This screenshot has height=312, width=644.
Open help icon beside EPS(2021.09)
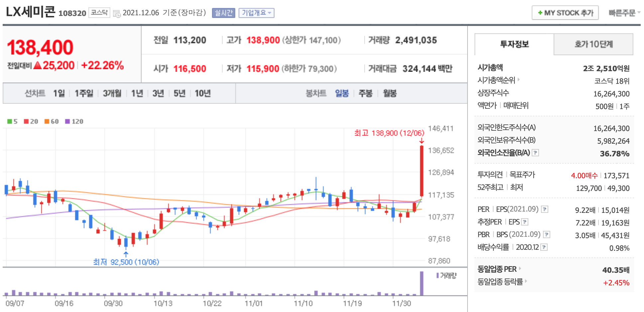pyautogui.click(x=545, y=209)
